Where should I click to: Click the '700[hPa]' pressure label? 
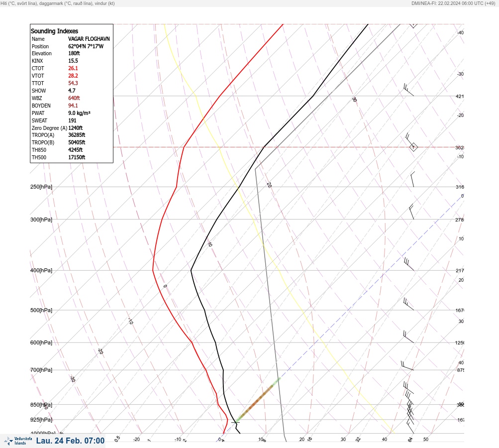point(41,370)
